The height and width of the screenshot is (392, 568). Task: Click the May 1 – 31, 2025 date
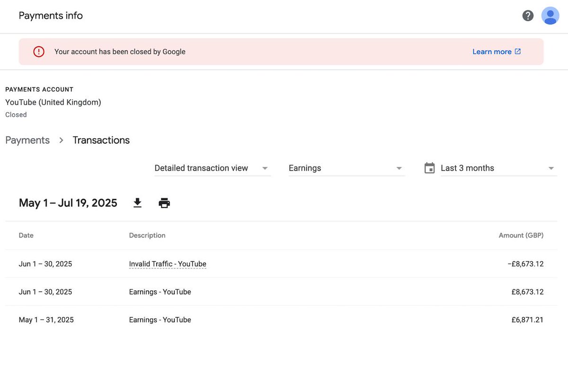click(x=46, y=320)
